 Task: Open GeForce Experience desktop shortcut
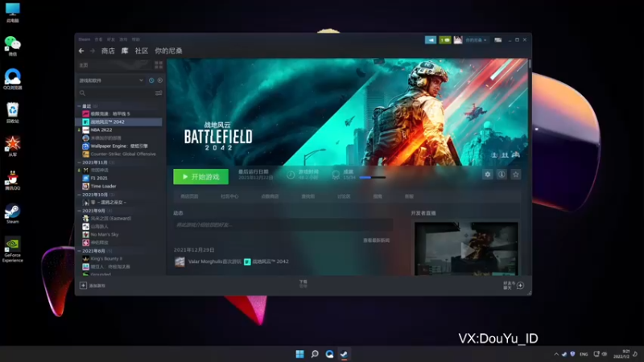pyautogui.click(x=13, y=249)
